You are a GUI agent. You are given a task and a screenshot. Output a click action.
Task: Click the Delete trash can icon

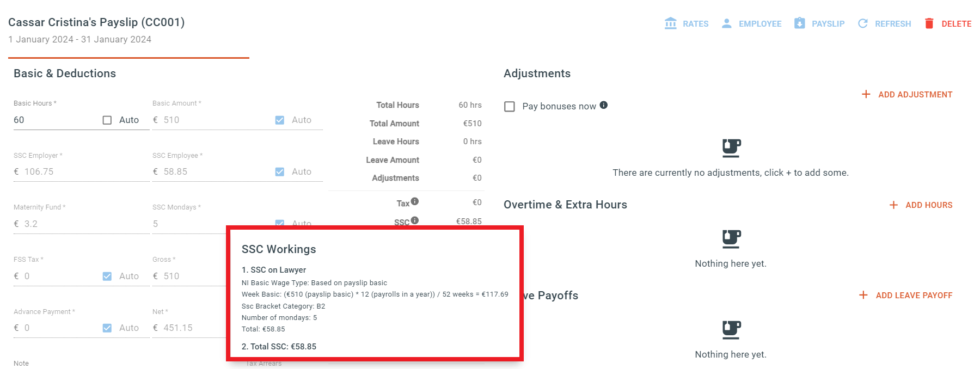929,23
